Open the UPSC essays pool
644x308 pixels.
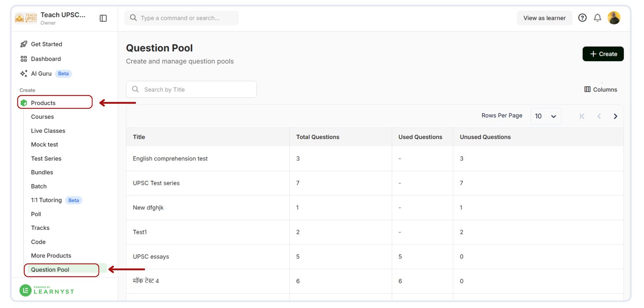[x=151, y=257]
